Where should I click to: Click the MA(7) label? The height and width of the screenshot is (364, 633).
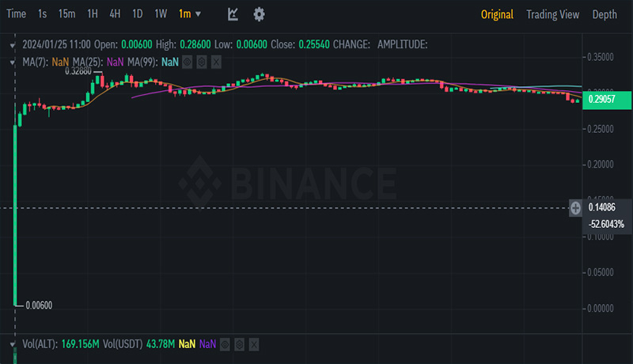(35, 63)
